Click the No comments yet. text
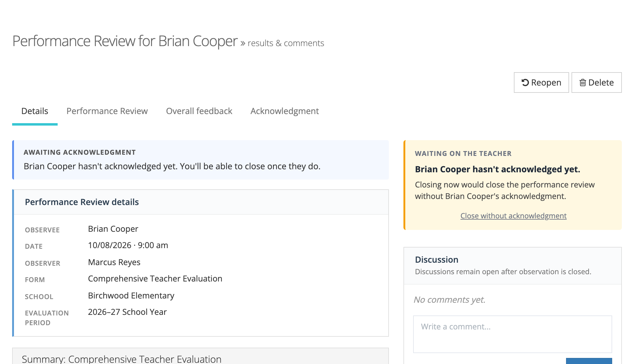 (x=450, y=300)
